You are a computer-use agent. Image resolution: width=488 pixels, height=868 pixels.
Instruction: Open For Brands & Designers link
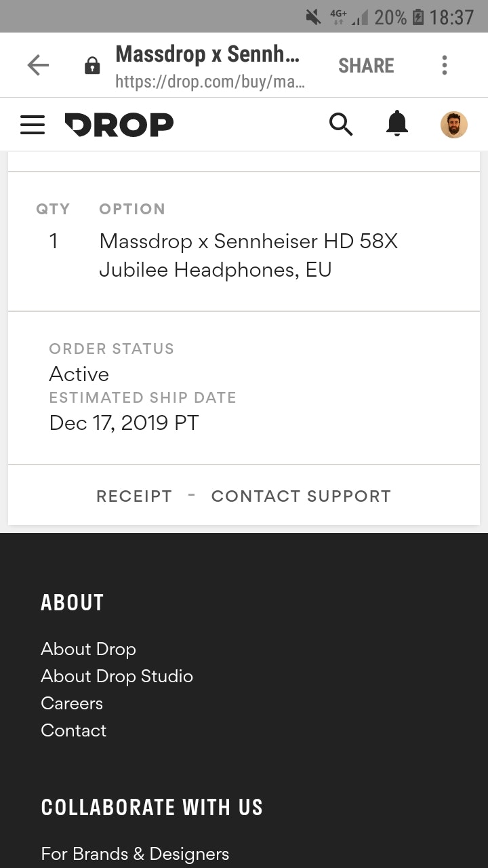tap(135, 854)
